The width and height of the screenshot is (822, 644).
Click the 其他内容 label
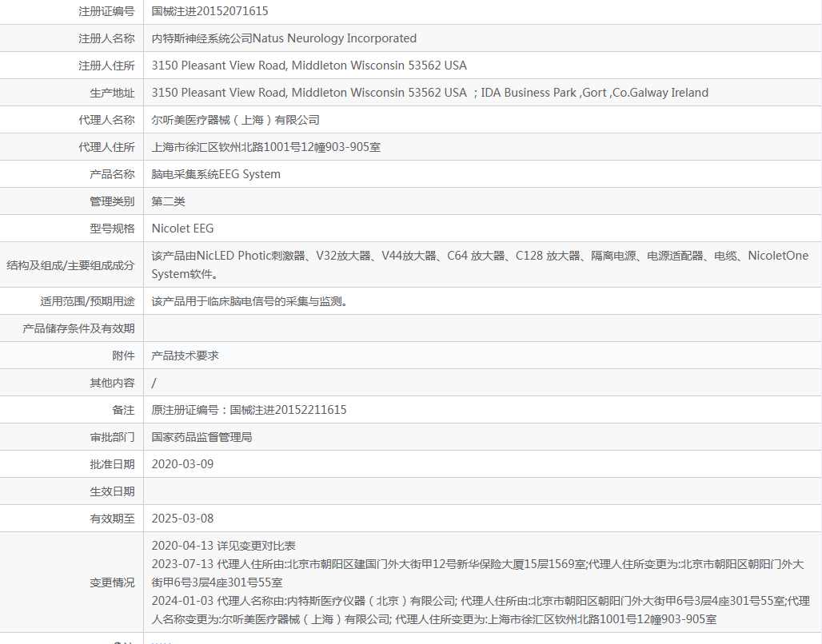click(x=112, y=383)
